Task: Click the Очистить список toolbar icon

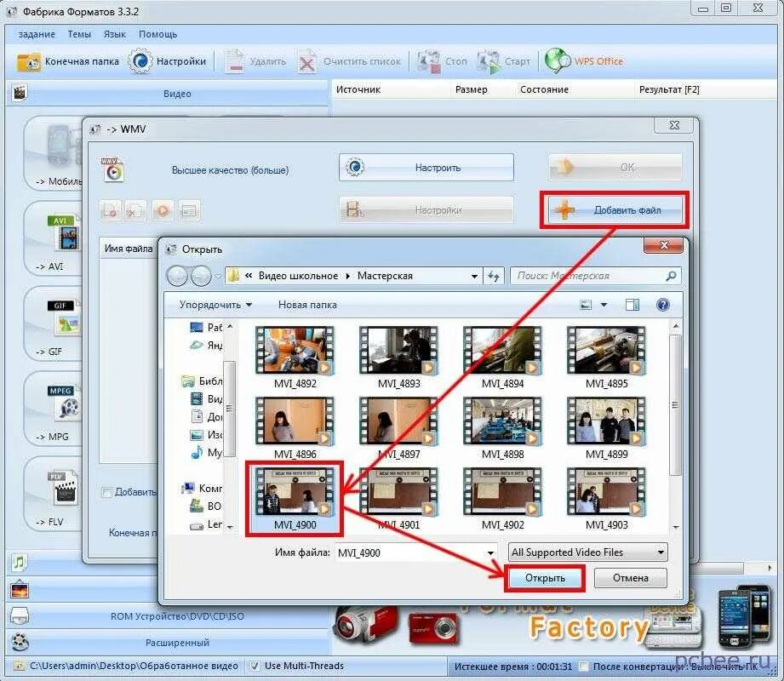Action: (x=307, y=62)
